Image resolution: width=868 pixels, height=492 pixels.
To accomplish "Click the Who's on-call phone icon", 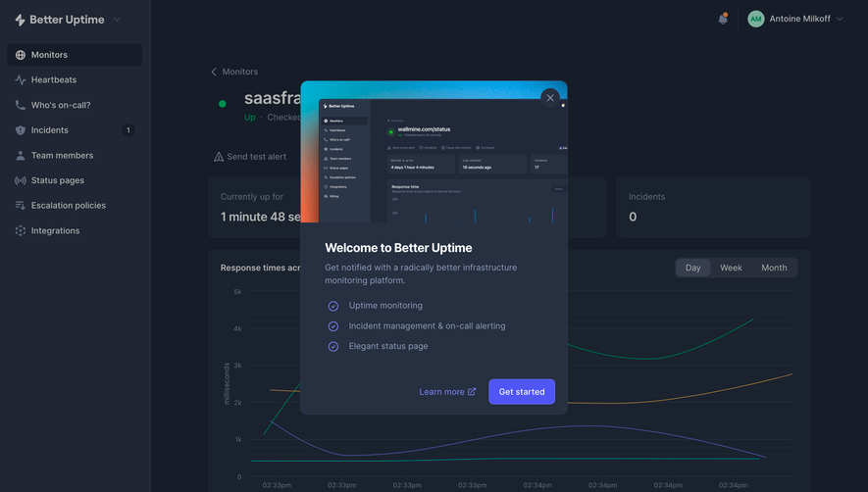I will pos(21,105).
